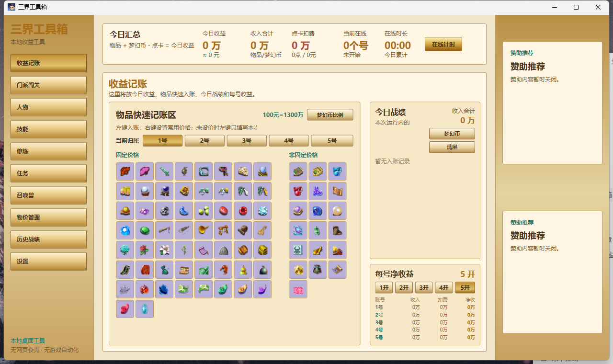Image resolution: width=613 pixels, height=364 pixels.
Task: Navigate to the 修炼 sidebar section
Action: pyautogui.click(x=48, y=151)
